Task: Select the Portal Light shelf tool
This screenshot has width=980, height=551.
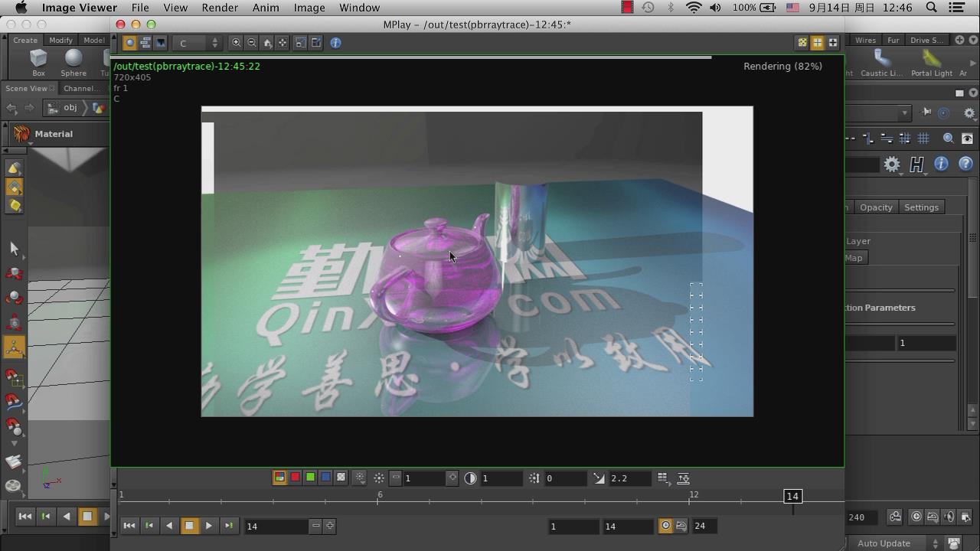Action: (x=932, y=63)
